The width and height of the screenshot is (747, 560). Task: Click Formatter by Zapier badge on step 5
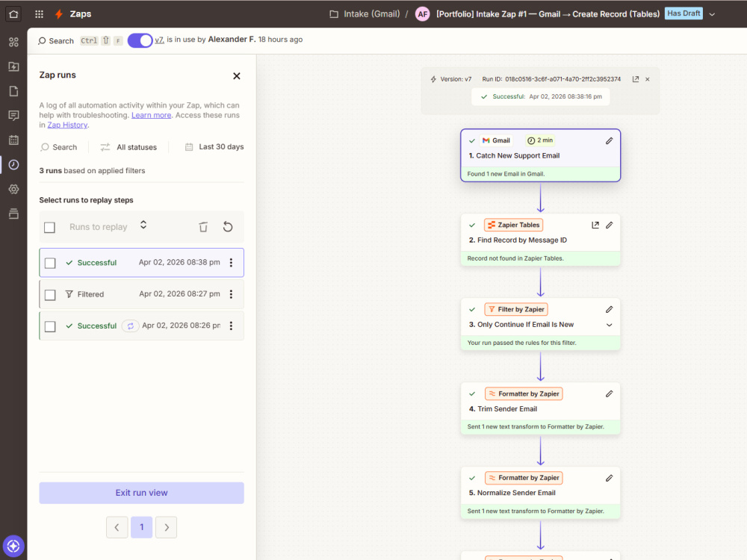coord(524,478)
